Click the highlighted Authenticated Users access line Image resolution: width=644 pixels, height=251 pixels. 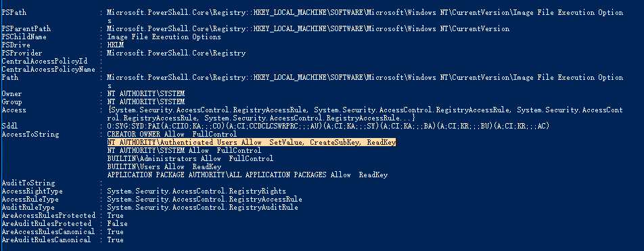point(252,143)
